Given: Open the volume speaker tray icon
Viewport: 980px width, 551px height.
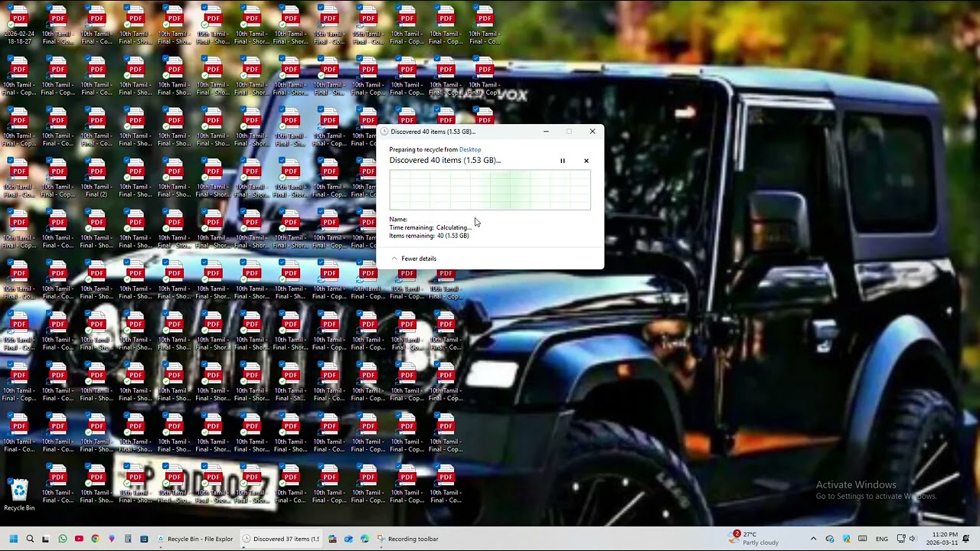Looking at the screenshot, I should point(912,539).
